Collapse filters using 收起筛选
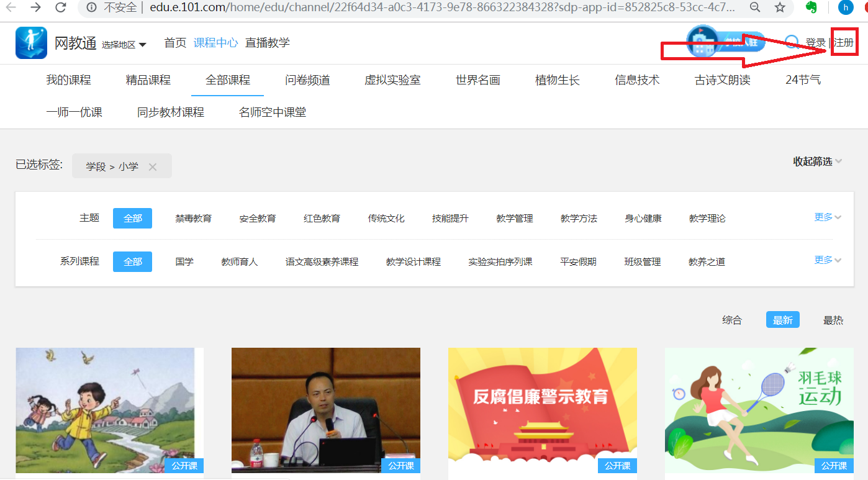Viewport: 868px width, 480px height. 816,161
